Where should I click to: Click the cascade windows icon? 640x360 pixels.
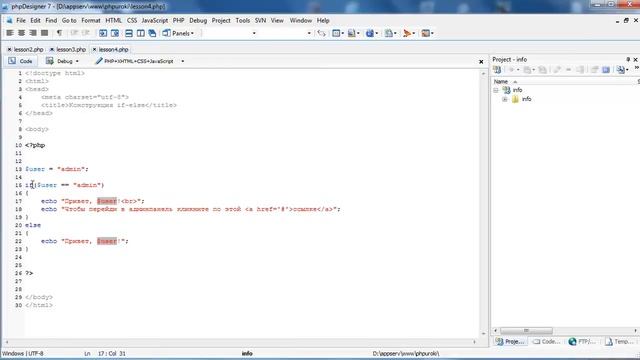click(153, 33)
